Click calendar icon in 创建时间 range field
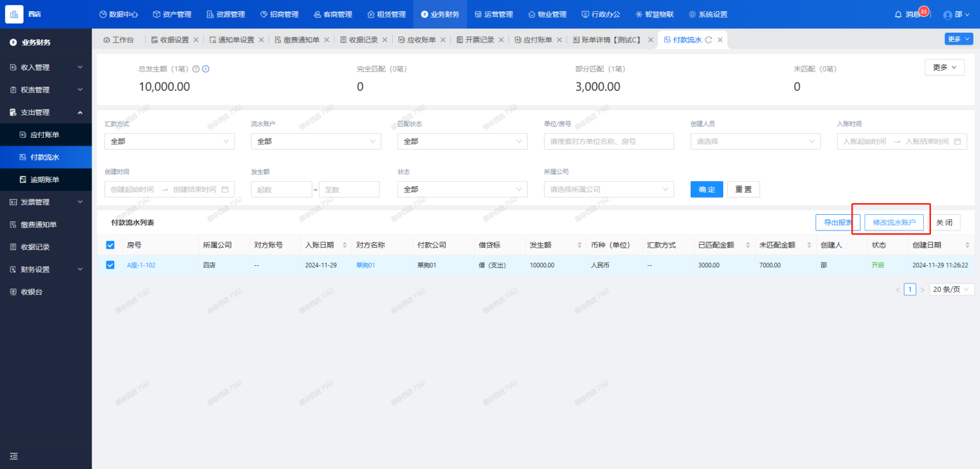The width and height of the screenshot is (980, 469). [x=225, y=189]
